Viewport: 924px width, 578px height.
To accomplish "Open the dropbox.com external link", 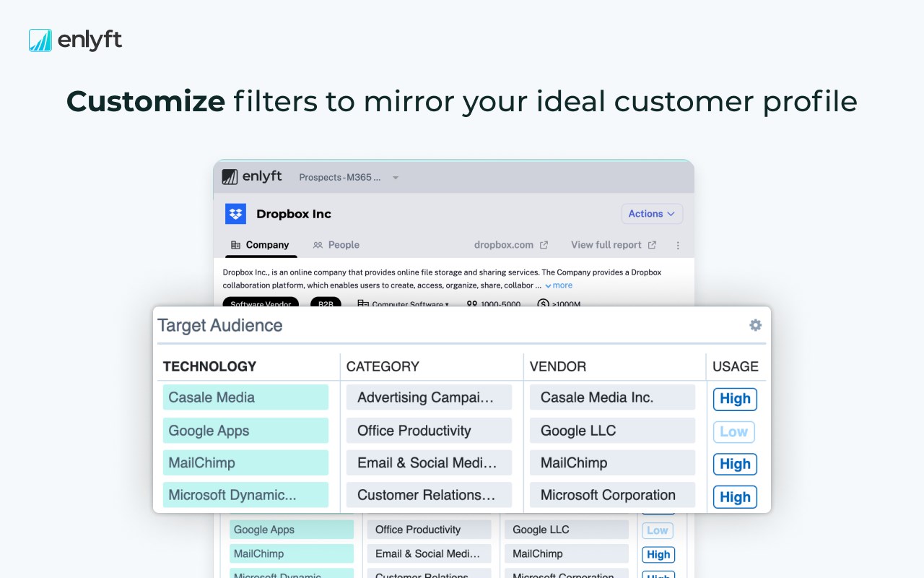I will (511, 245).
